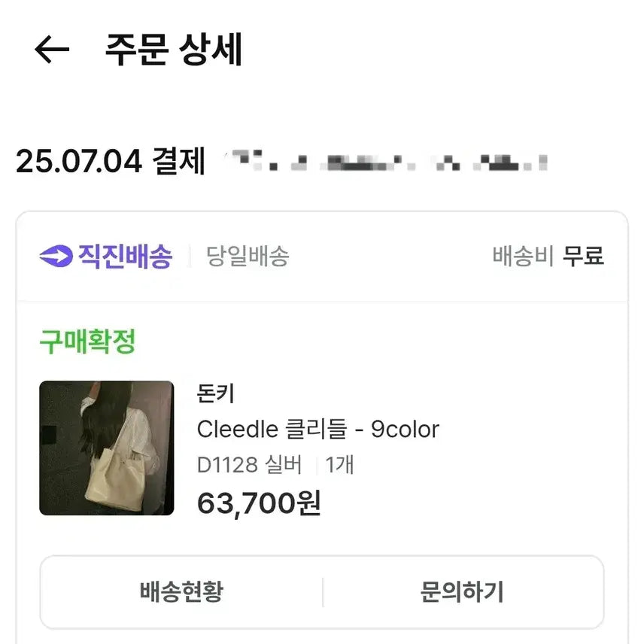The width and height of the screenshot is (644, 644).
Task: Tap the 63,700원 price
Action: [259, 503]
